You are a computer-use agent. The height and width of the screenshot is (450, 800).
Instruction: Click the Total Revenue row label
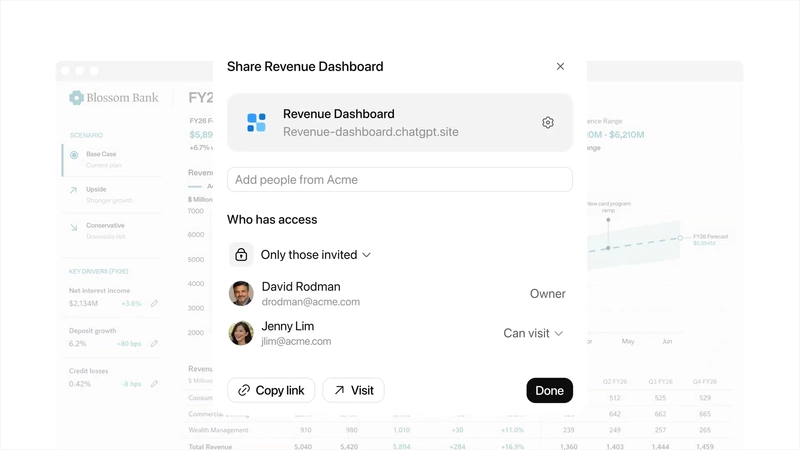point(210,446)
